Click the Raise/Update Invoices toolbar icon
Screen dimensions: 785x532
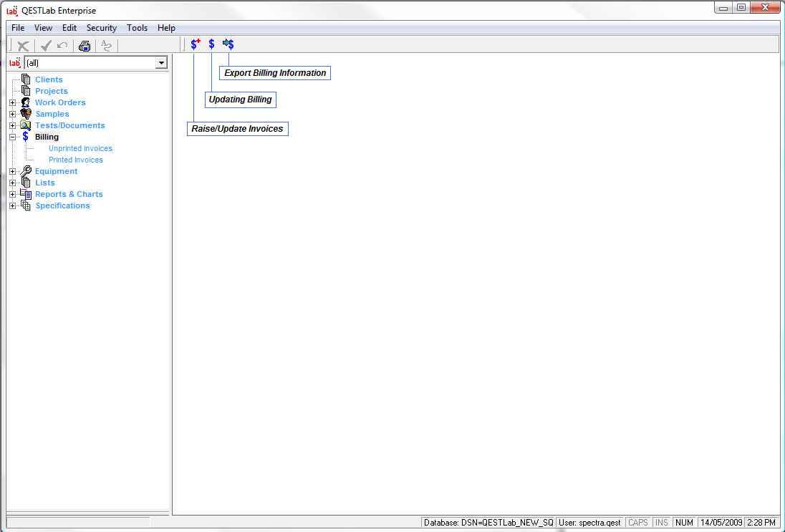tap(195, 44)
